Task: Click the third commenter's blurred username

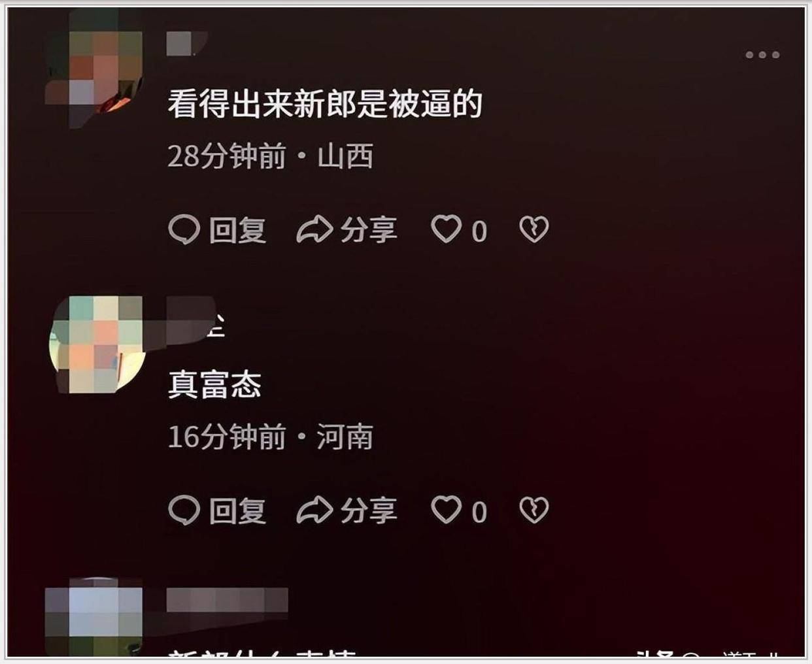Action: pyautogui.click(x=227, y=599)
